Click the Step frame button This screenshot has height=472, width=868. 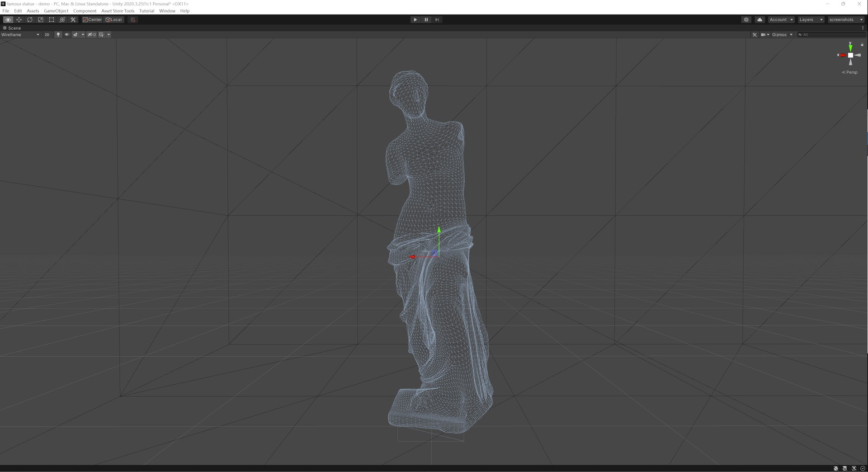tap(437, 20)
